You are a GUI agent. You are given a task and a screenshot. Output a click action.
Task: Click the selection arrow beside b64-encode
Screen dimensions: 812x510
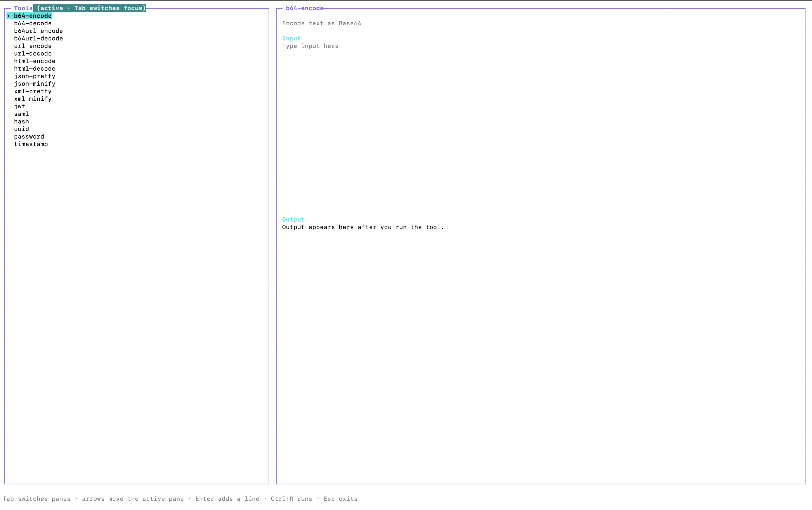click(x=8, y=16)
